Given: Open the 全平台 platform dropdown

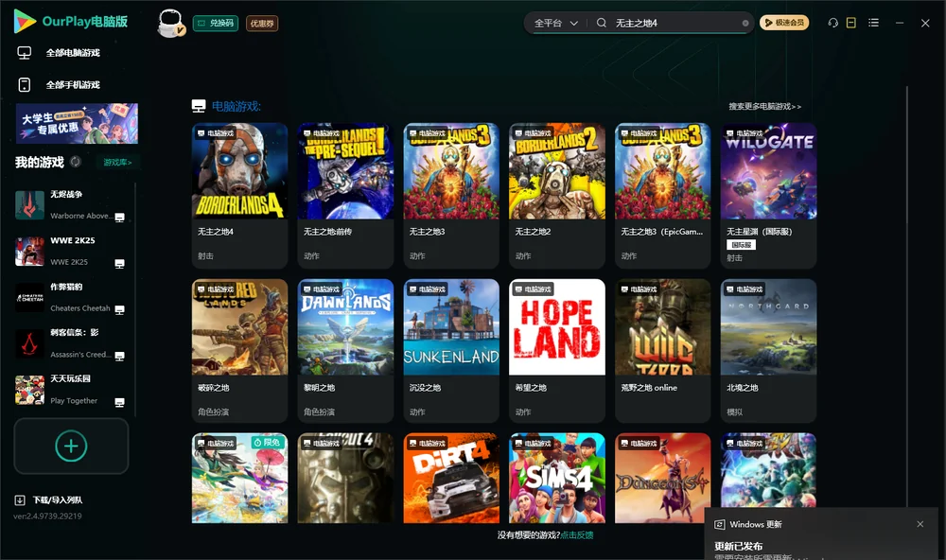Looking at the screenshot, I should point(555,23).
